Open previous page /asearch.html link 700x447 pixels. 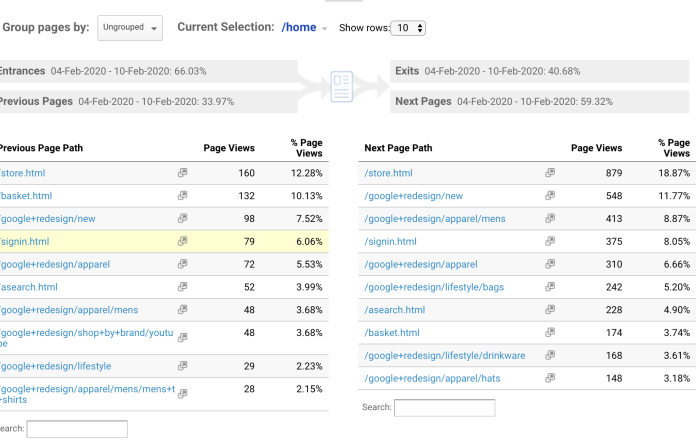[x=29, y=287]
